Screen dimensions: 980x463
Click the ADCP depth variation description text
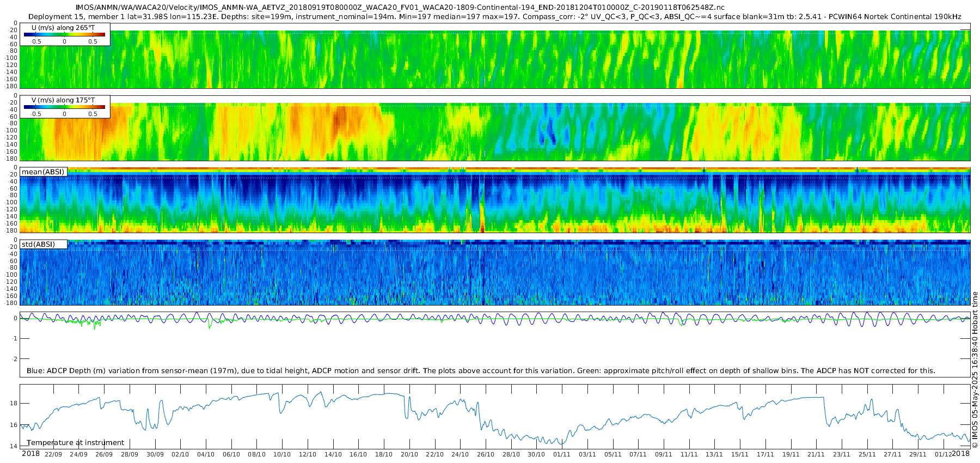coord(481,371)
